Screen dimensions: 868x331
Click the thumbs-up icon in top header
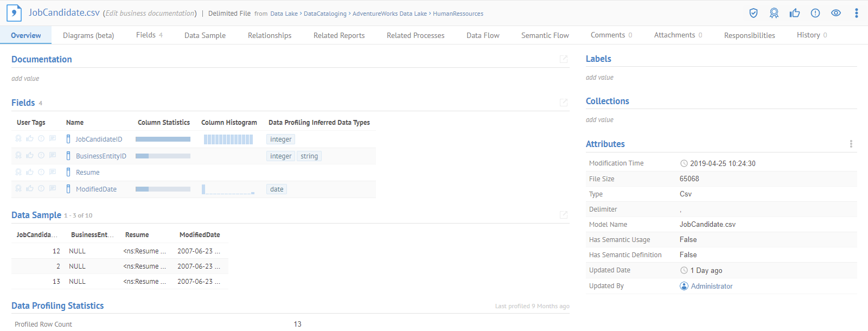tap(795, 13)
